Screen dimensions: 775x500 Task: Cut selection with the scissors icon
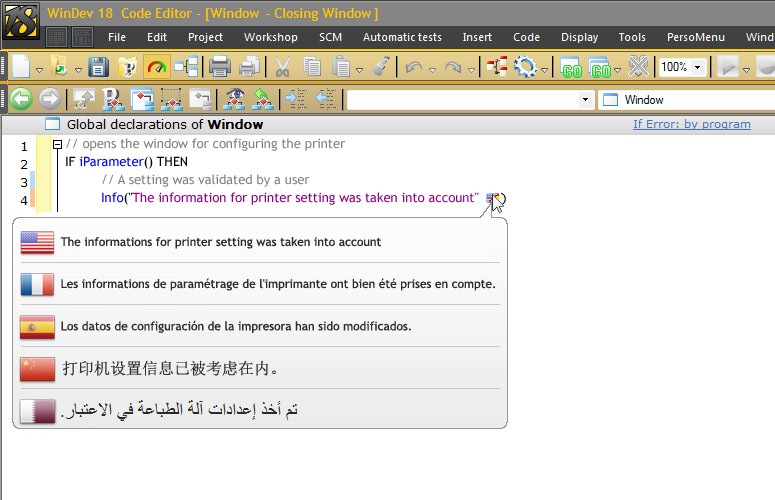point(282,67)
